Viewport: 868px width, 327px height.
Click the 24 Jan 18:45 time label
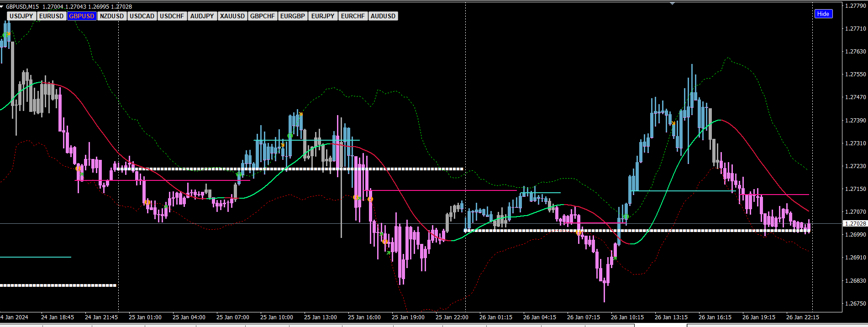click(x=58, y=317)
